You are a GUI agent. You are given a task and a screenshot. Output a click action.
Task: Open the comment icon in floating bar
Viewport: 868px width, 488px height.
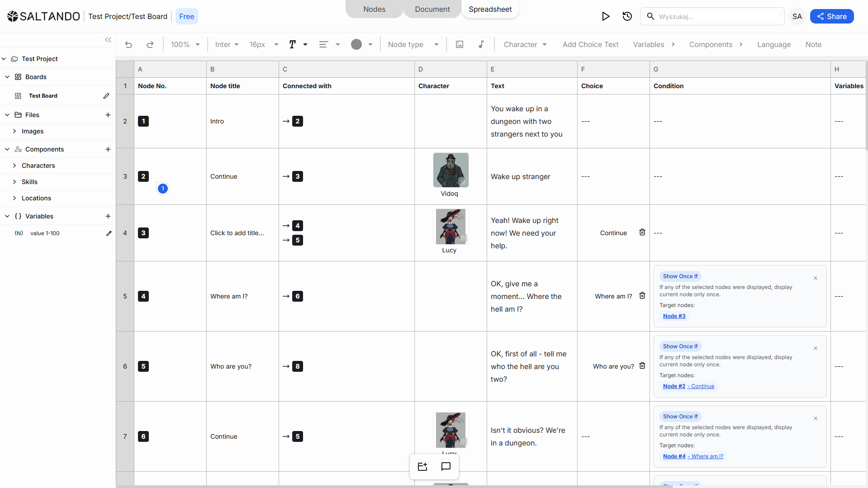click(446, 466)
